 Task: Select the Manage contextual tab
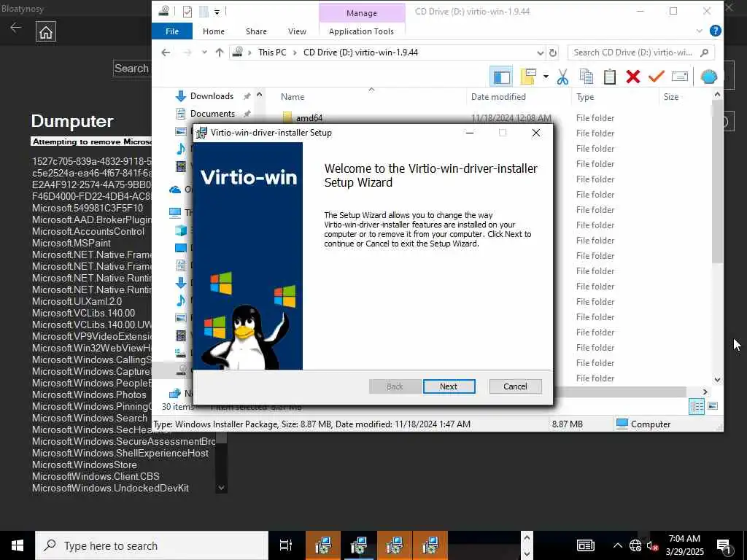pos(362,13)
